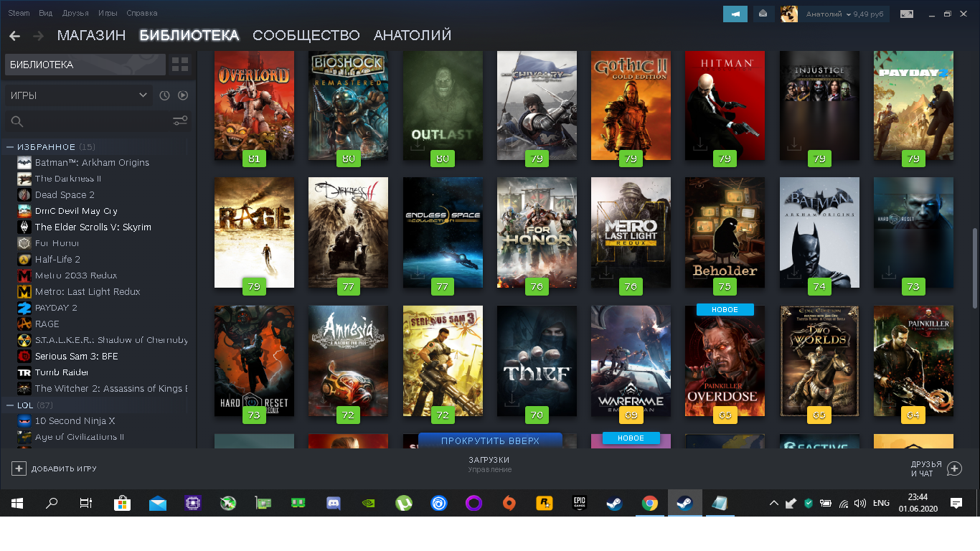Open the BioShock Remastered cover

(348, 105)
